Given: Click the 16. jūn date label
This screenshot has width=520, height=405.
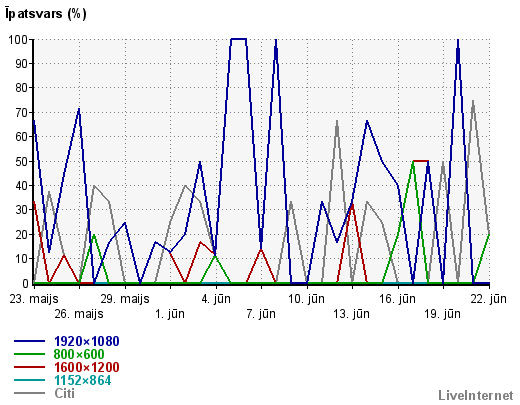Looking at the screenshot, I should coord(397,299).
